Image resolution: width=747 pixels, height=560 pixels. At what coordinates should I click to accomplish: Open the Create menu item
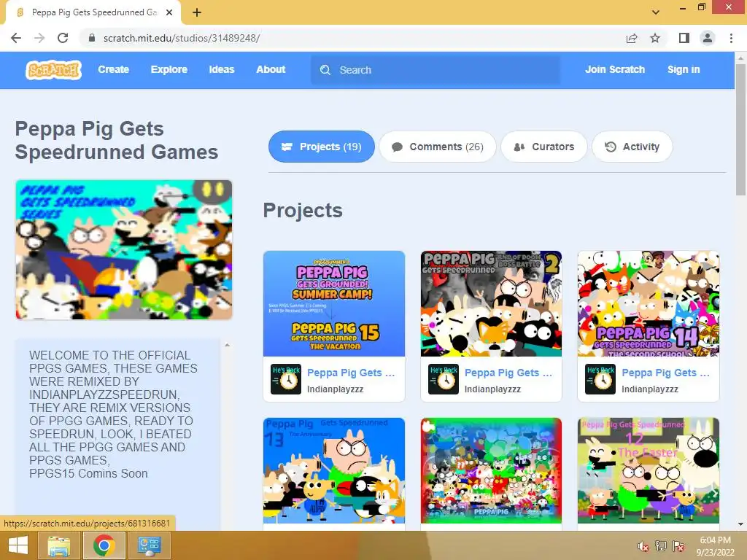pos(113,69)
